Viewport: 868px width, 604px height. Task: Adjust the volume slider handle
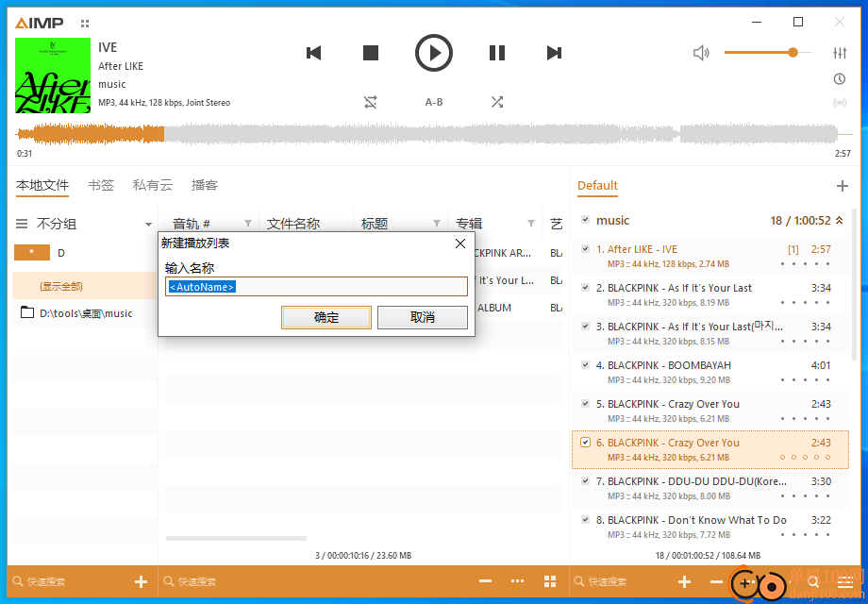coord(793,53)
